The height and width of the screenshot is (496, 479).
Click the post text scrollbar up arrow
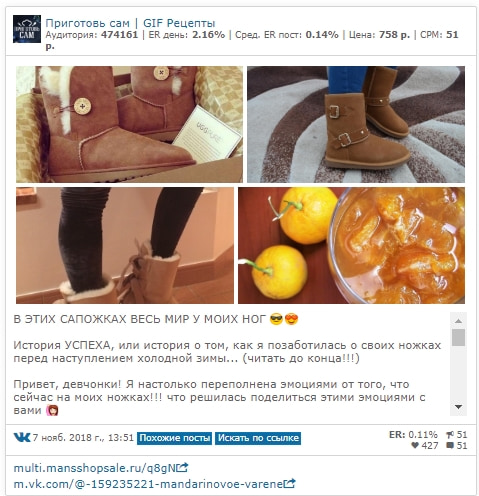tap(458, 321)
